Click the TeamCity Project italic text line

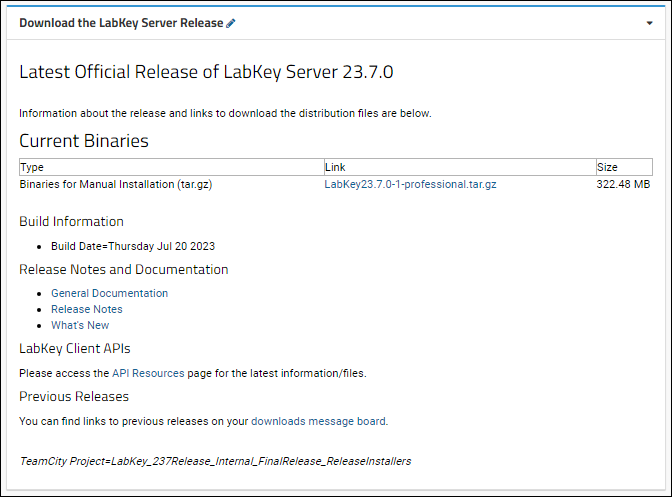tap(215, 461)
